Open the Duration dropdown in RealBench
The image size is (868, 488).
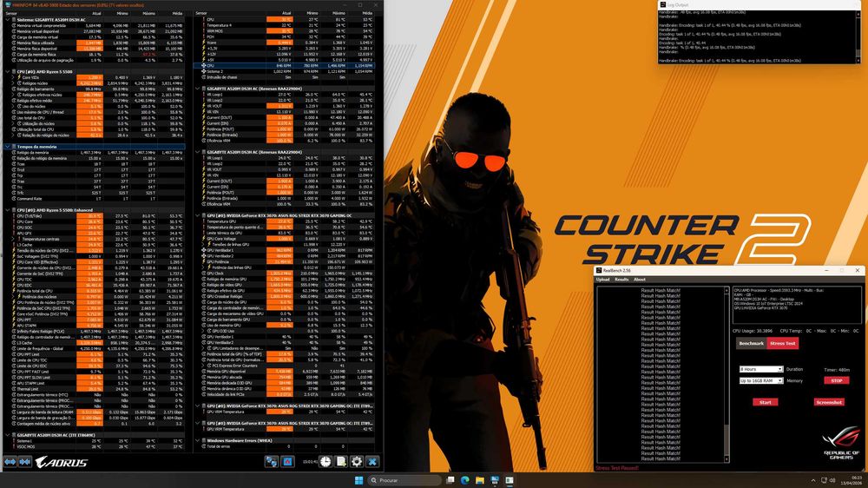pos(760,369)
